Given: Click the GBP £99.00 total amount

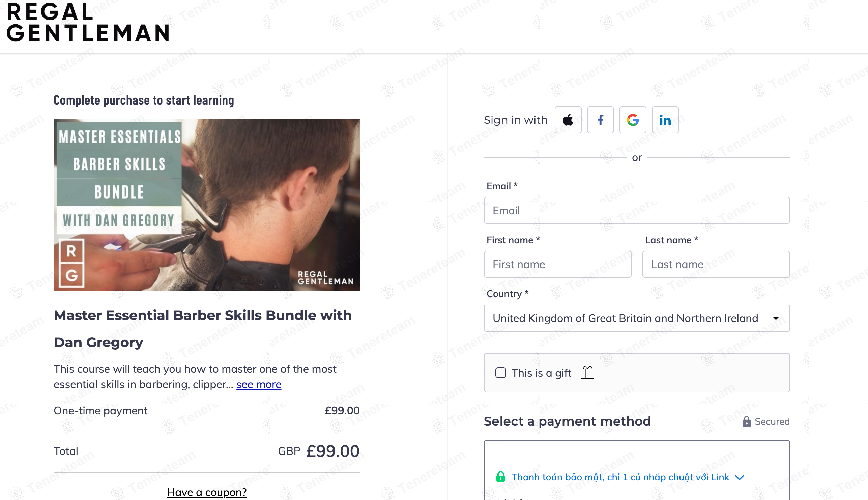Looking at the screenshot, I should click(319, 451).
